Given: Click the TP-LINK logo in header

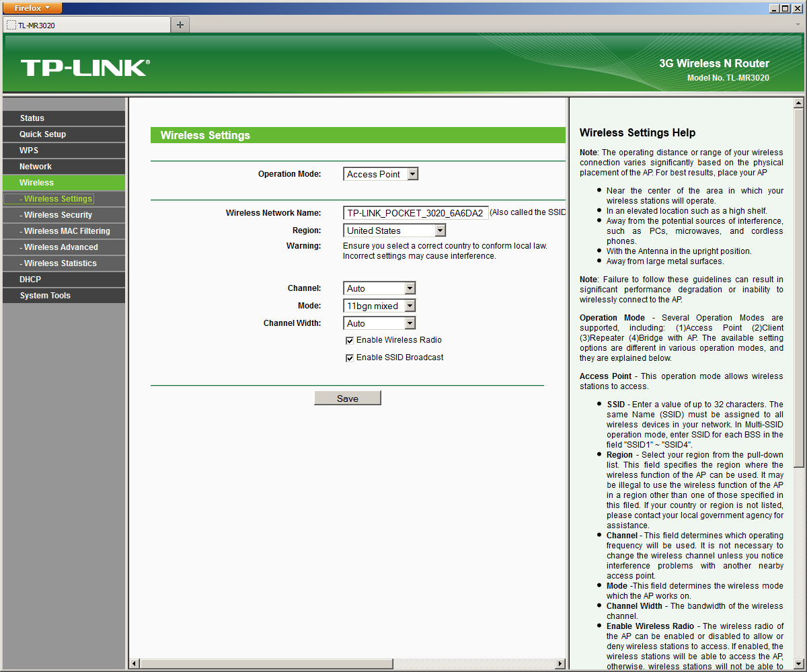Looking at the screenshot, I should [x=85, y=68].
